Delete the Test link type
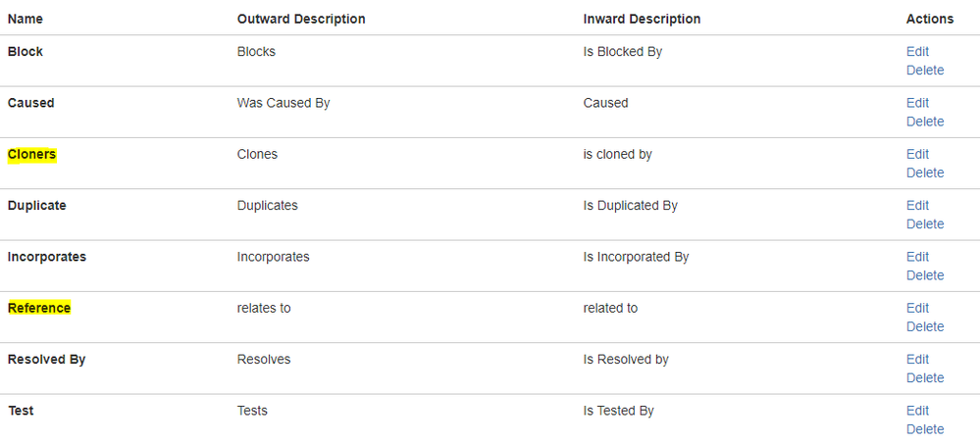Viewport: 980px width, 444px height. (x=925, y=429)
